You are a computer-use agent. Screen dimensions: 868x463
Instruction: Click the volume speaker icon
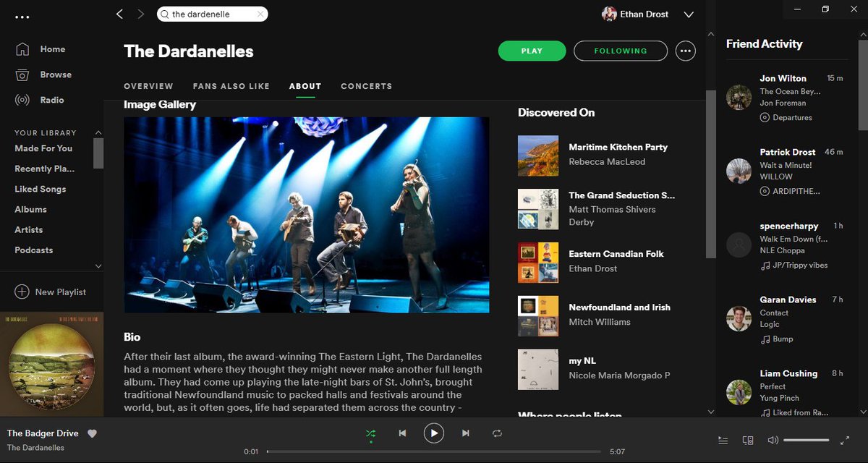point(773,440)
